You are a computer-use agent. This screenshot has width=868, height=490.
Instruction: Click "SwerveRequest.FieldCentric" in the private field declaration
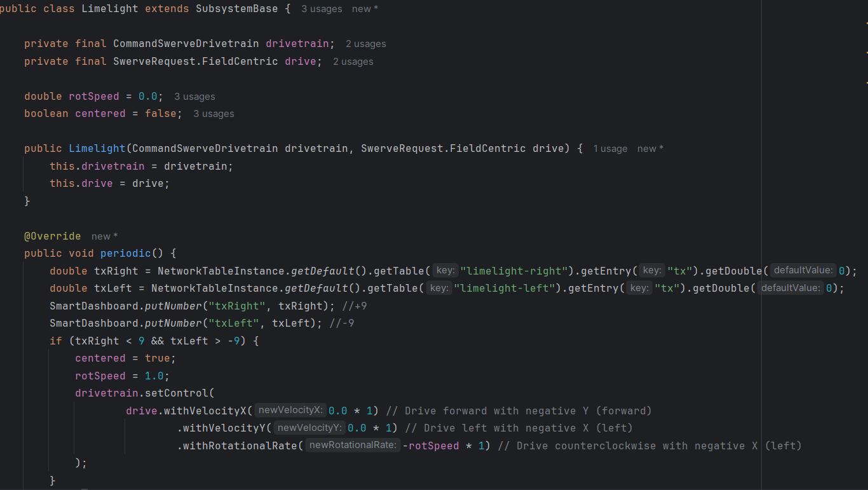(x=196, y=62)
